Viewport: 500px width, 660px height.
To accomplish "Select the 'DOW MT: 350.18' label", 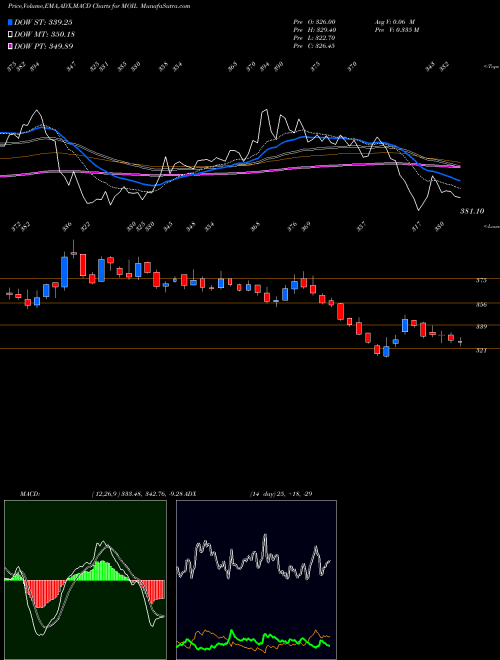I will 44,34.
